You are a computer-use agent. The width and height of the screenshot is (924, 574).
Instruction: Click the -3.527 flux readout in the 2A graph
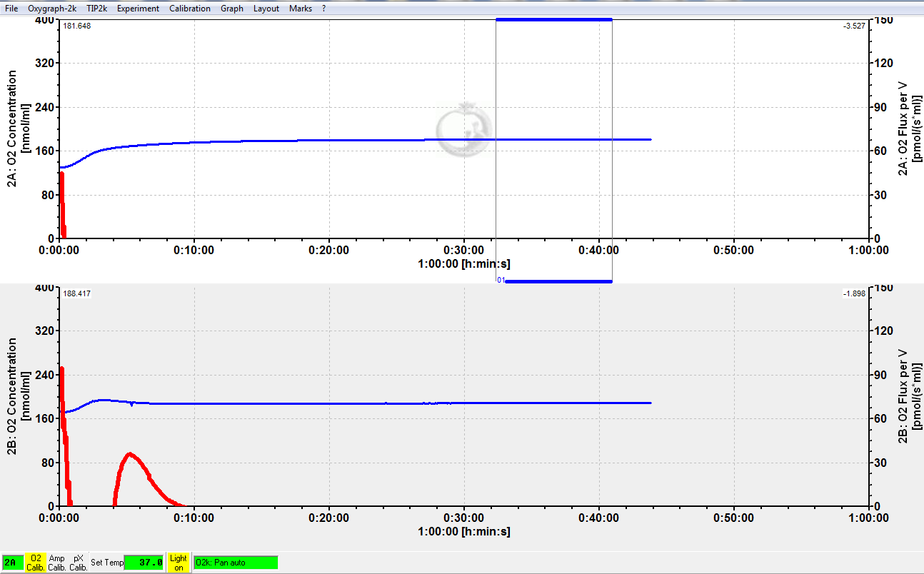[x=854, y=26]
